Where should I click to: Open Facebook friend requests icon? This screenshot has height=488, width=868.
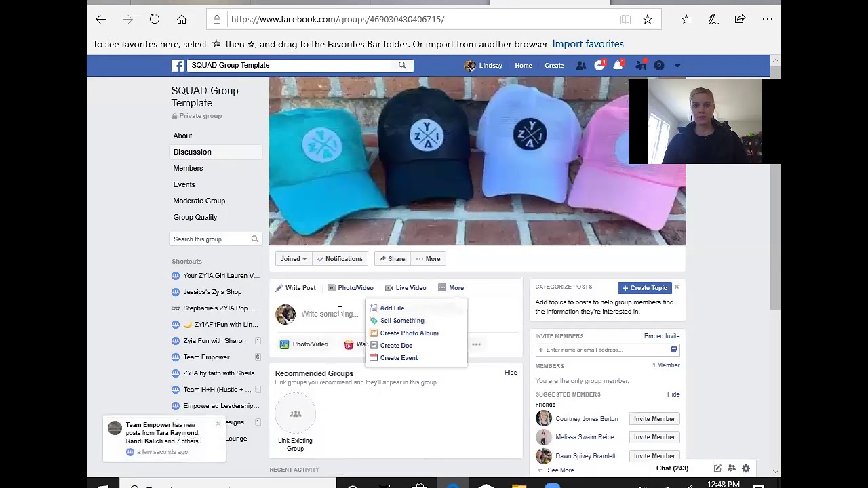click(x=581, y=66)
